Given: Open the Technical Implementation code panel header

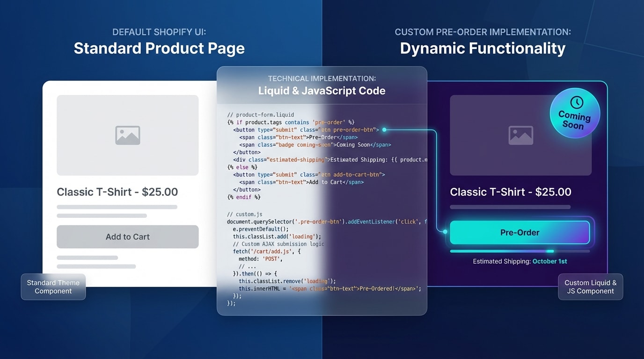Looking at the screenshot, I should [322, 85].
